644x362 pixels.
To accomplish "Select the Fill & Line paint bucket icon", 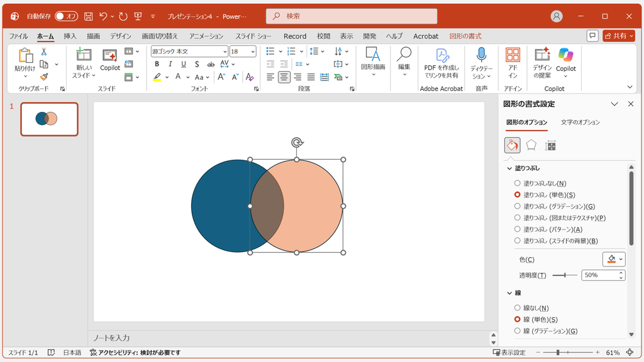I will pos(512,145).
